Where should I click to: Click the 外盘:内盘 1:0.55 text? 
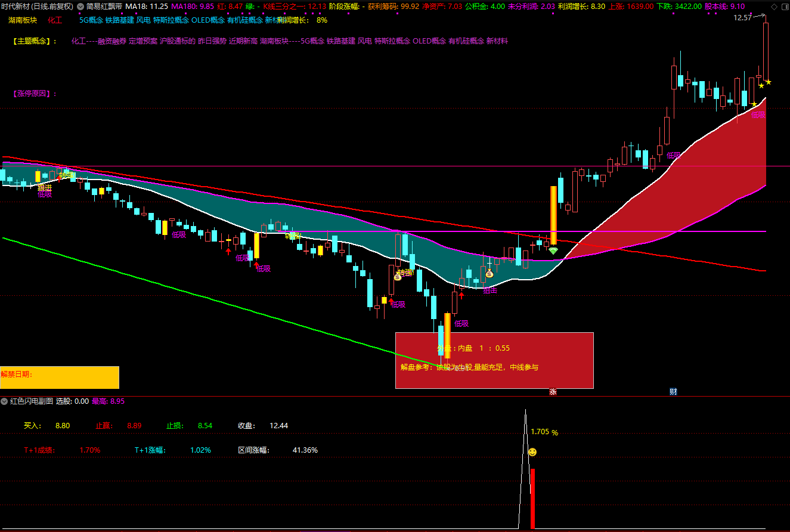[x=473, y=348]
